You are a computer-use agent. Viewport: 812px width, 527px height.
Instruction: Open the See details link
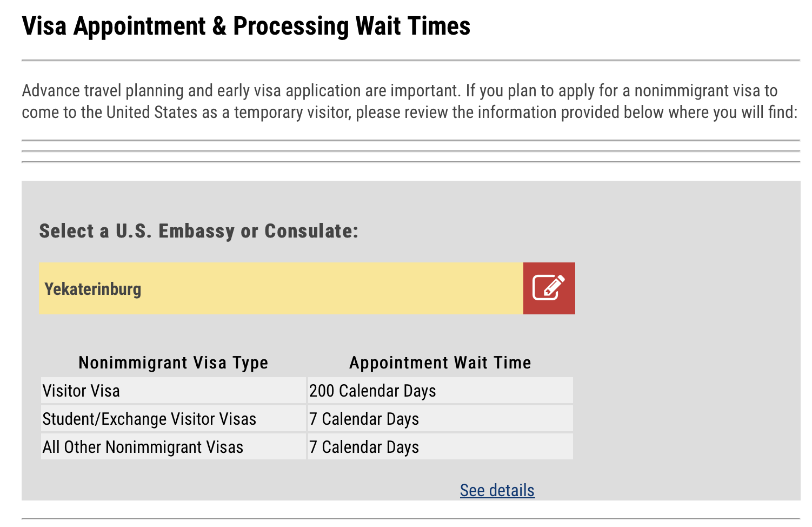click(497, 490)
